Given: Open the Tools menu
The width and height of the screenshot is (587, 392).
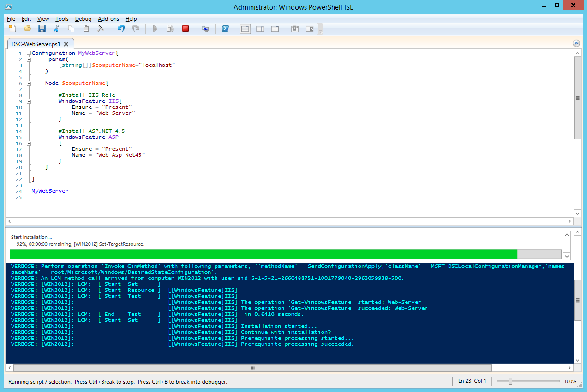Looking at the screenshot, I should 62,19.
